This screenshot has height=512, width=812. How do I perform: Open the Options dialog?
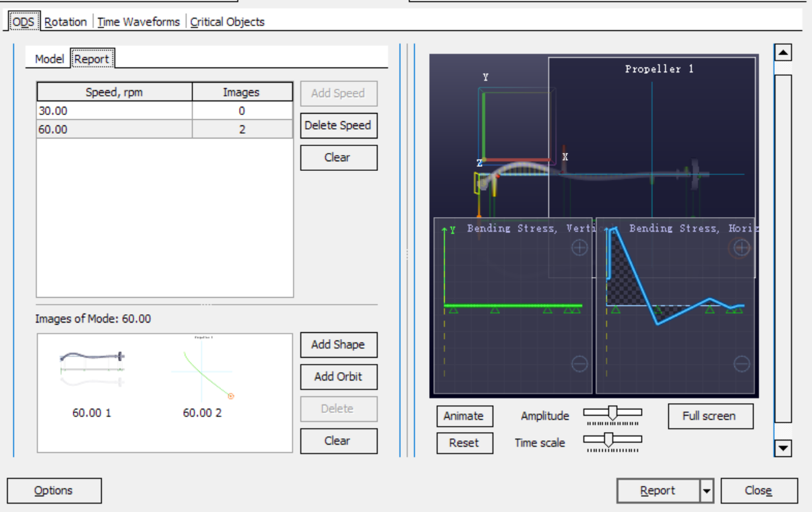click(x=54, y=490)
